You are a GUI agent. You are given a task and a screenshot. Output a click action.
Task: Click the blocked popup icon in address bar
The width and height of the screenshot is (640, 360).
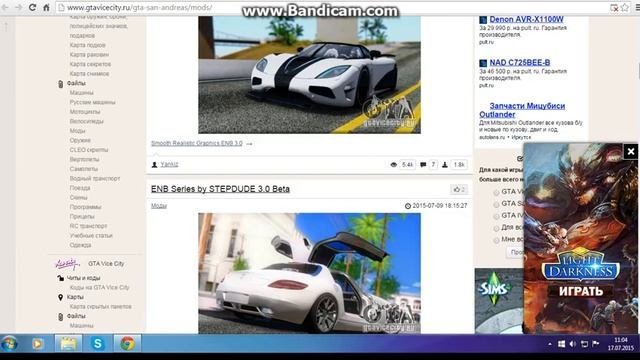(x=614, y=7)
